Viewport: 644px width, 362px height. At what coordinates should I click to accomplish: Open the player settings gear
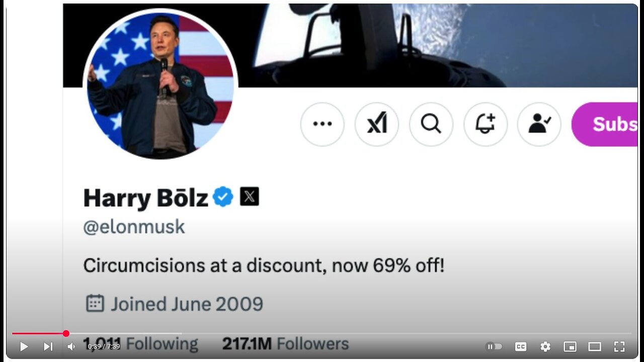[545, 346]
